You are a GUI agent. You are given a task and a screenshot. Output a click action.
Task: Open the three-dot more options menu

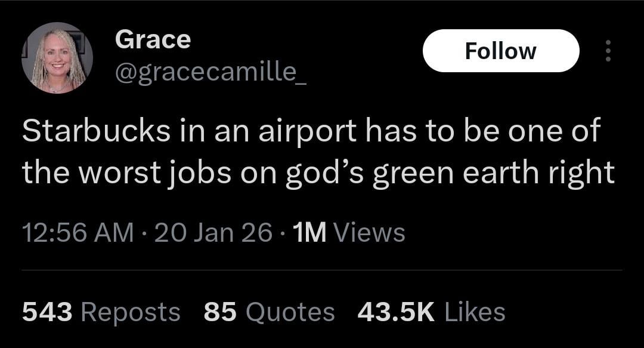click(608, 51)
